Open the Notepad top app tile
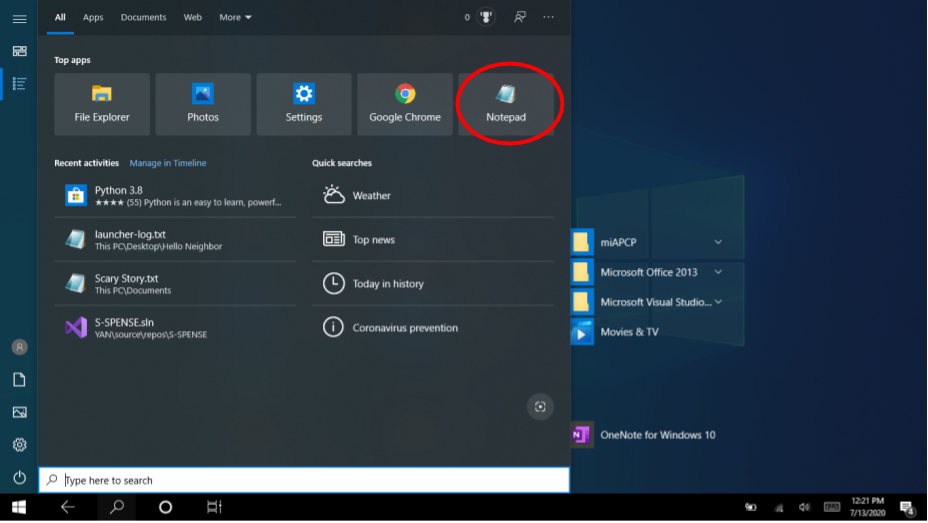928x523 pixels. tap(506, 104)
